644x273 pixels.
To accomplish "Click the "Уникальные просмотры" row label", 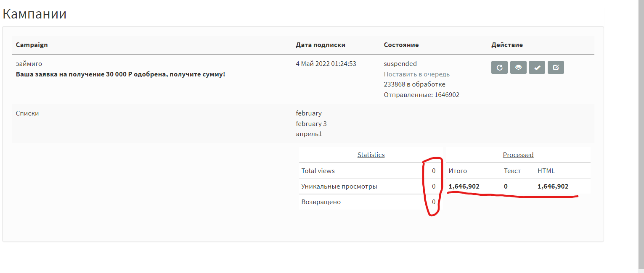I will point(339,186).
